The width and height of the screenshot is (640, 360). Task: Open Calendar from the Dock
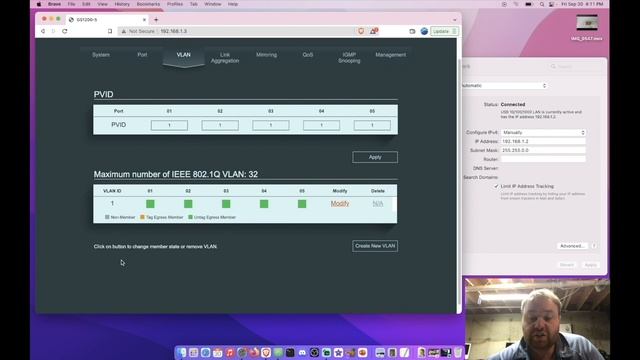218,352
